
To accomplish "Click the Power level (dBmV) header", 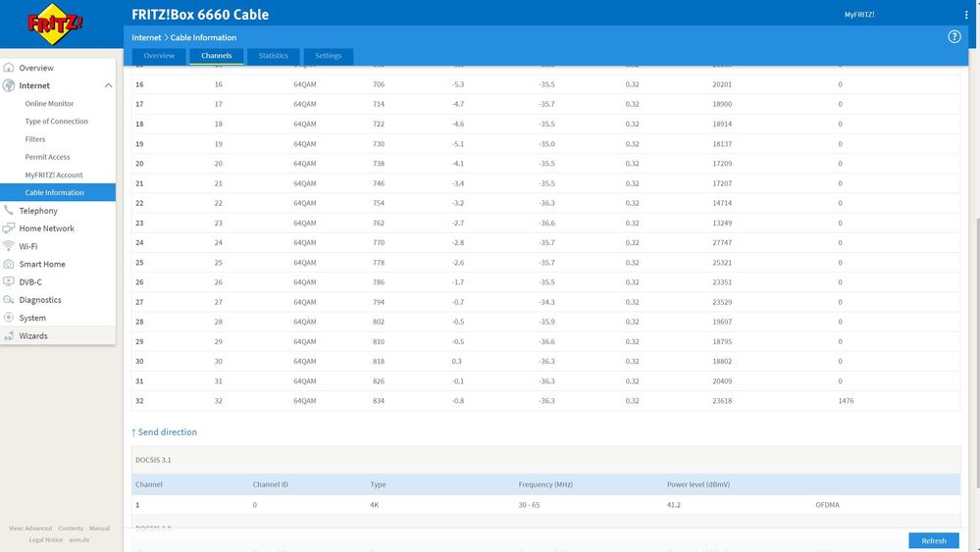I will (x=698, y=484).
